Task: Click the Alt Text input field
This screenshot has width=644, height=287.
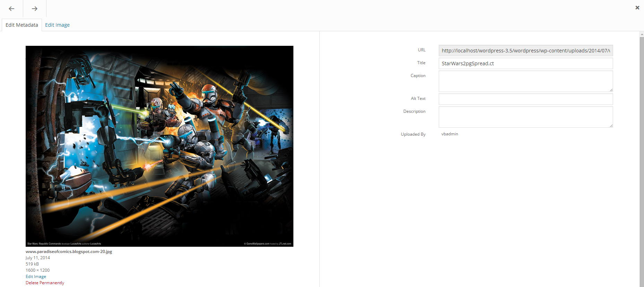Action: (526, 99)
